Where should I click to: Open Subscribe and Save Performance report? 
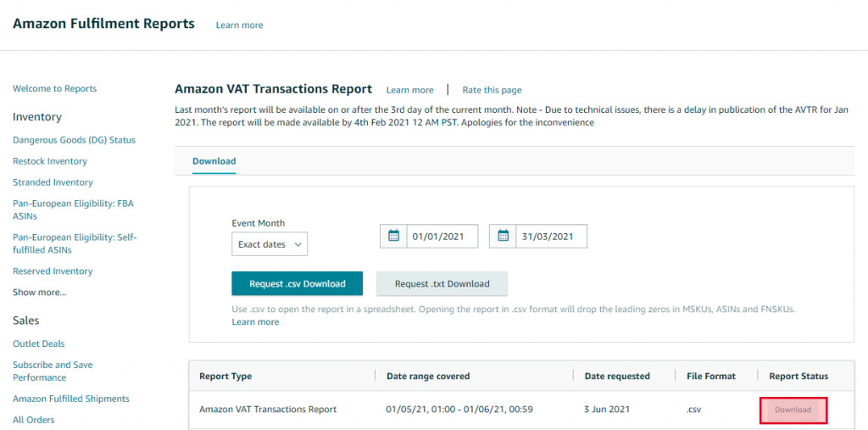pyautogui.click(x=53, y=371)
